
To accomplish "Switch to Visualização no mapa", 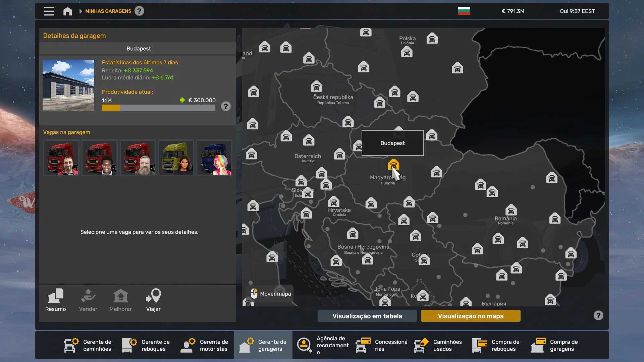I will 470,316.
